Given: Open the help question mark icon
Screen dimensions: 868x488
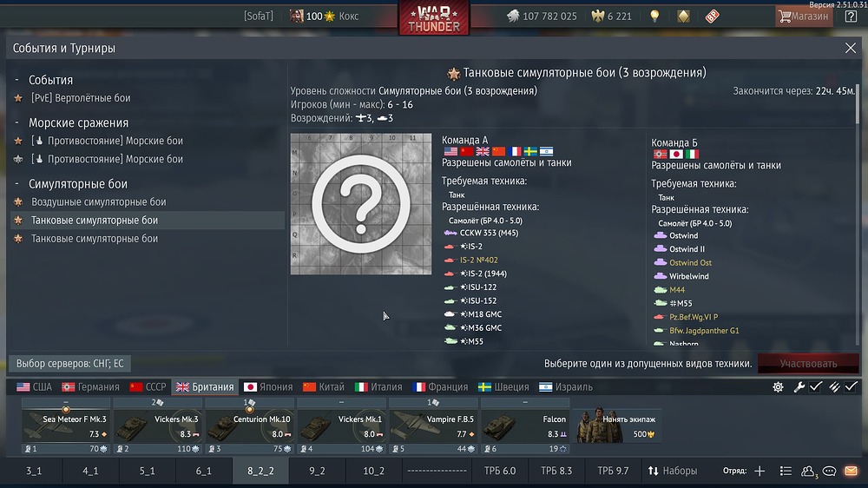Looking at the screenshot, I should 851,16.
